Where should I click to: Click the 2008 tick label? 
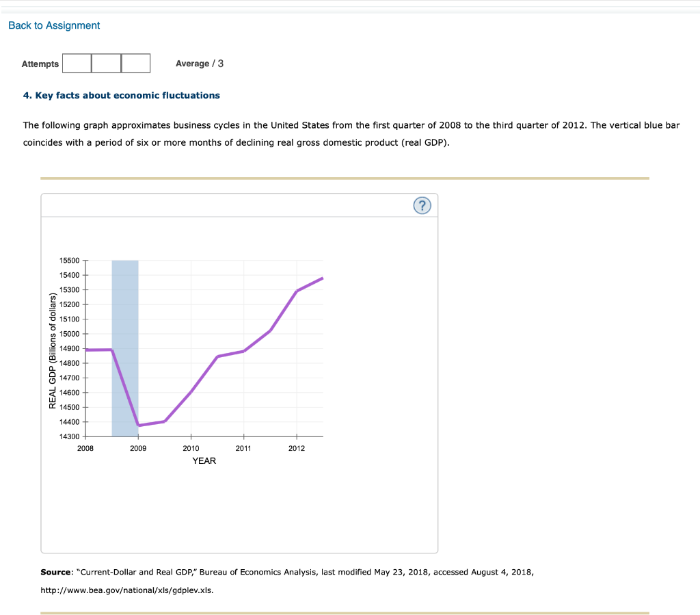click(x=85, y=448)
